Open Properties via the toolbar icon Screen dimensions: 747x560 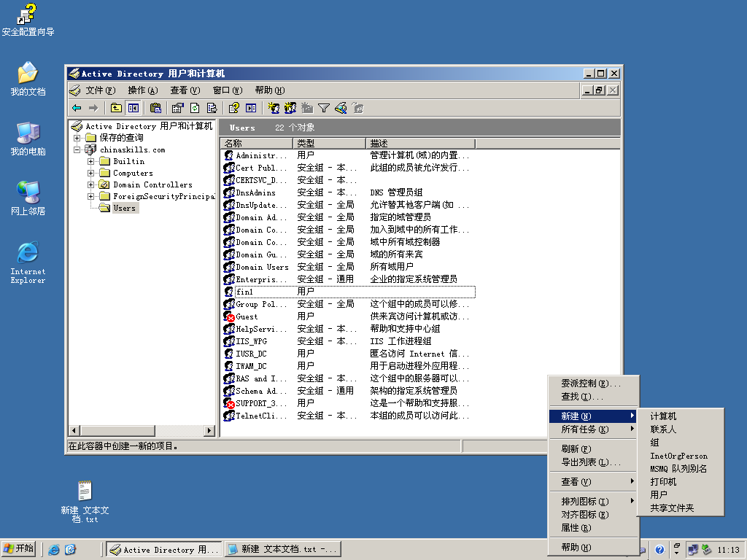click(x=178, y=108)
